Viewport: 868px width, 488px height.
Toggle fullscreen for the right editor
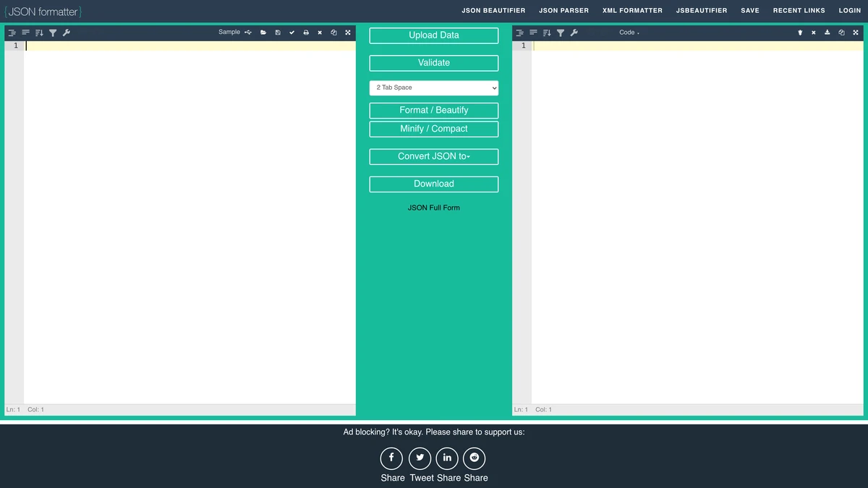click(855, 32)
